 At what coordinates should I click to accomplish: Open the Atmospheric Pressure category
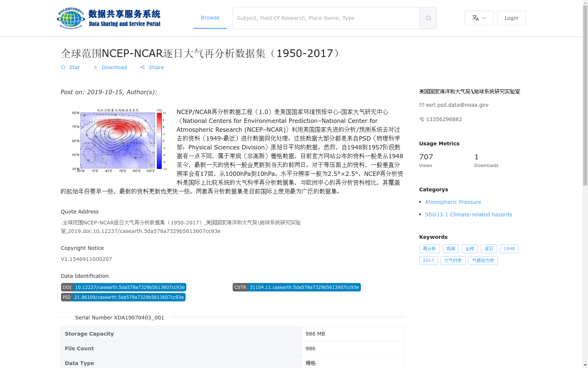453,202
